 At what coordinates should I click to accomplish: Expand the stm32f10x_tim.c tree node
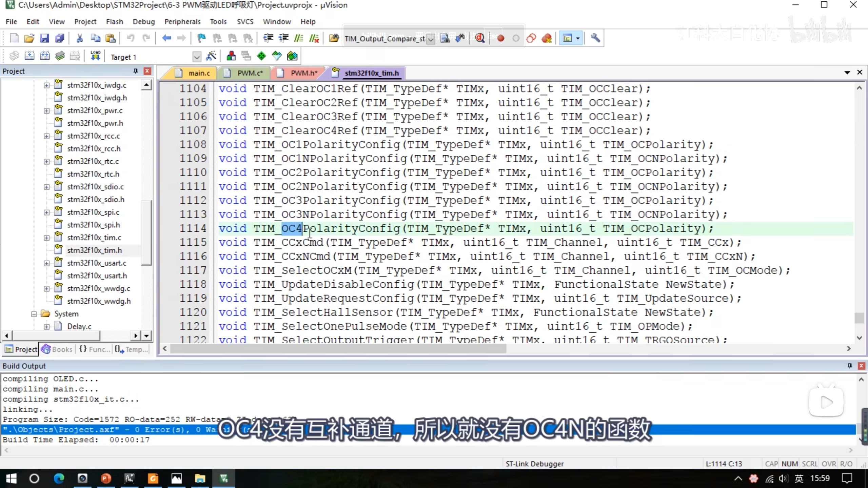46,238
